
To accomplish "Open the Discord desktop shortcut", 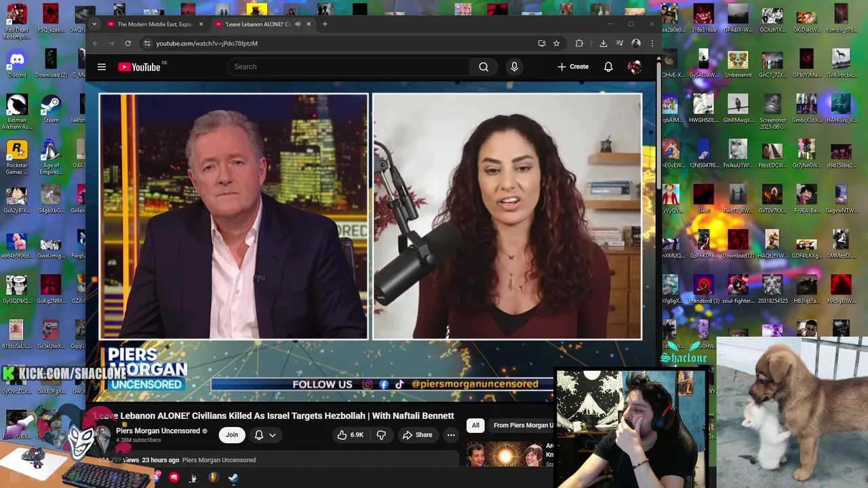I will click(17, 64).
